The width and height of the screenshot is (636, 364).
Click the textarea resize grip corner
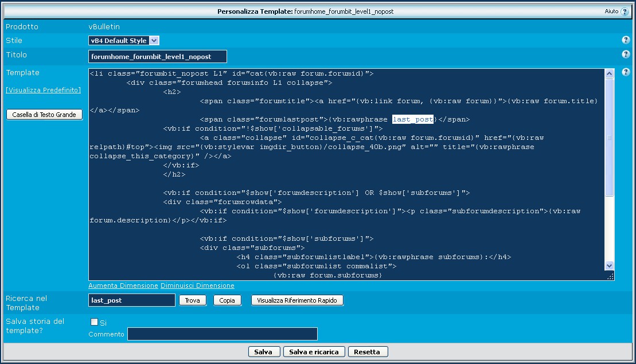coord(610,276)
